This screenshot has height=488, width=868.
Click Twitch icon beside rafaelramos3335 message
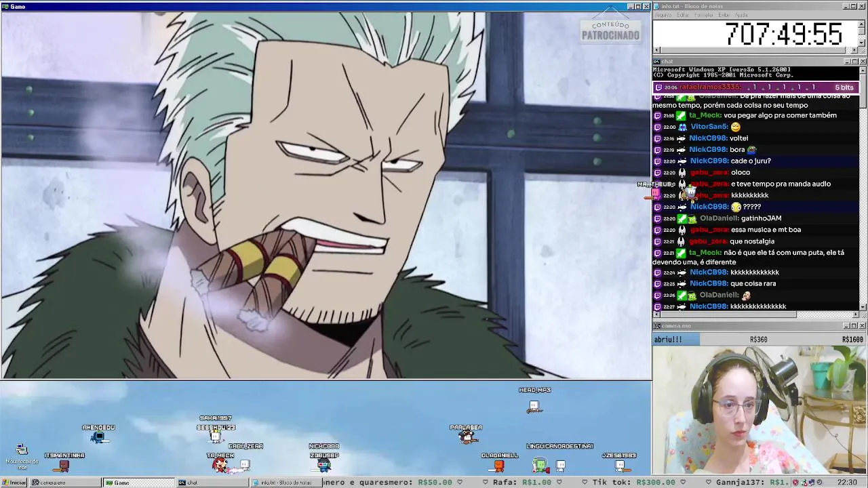[x=658, y=87]
